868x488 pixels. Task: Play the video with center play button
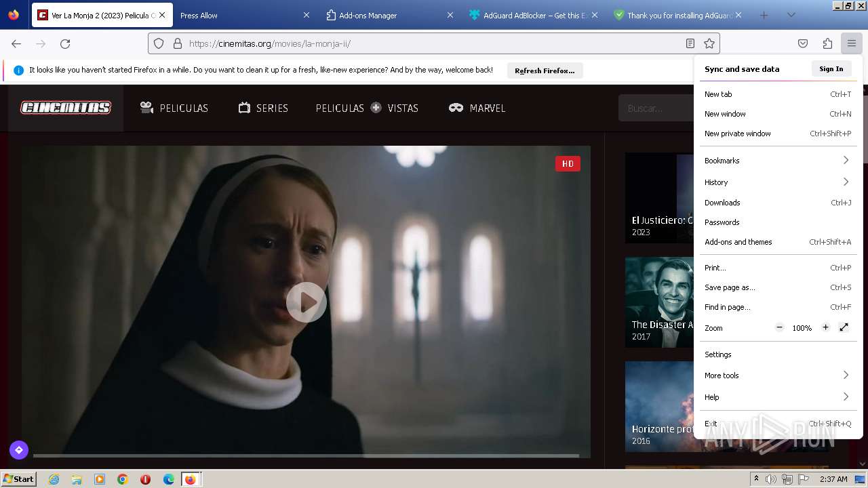307,302
